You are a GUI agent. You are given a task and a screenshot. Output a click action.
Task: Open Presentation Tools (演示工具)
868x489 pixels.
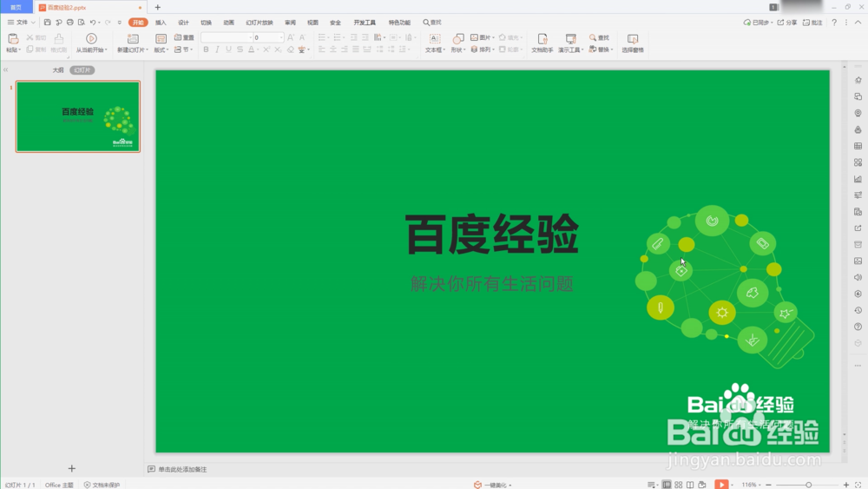click(570, 43)
